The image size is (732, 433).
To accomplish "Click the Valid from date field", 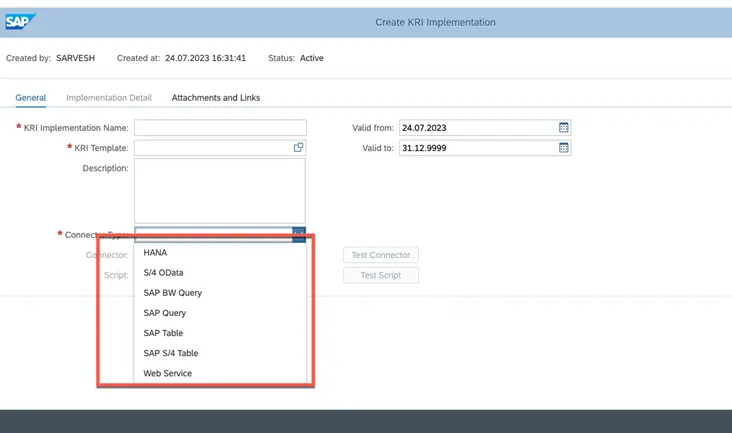I will (x=477, y=128).
